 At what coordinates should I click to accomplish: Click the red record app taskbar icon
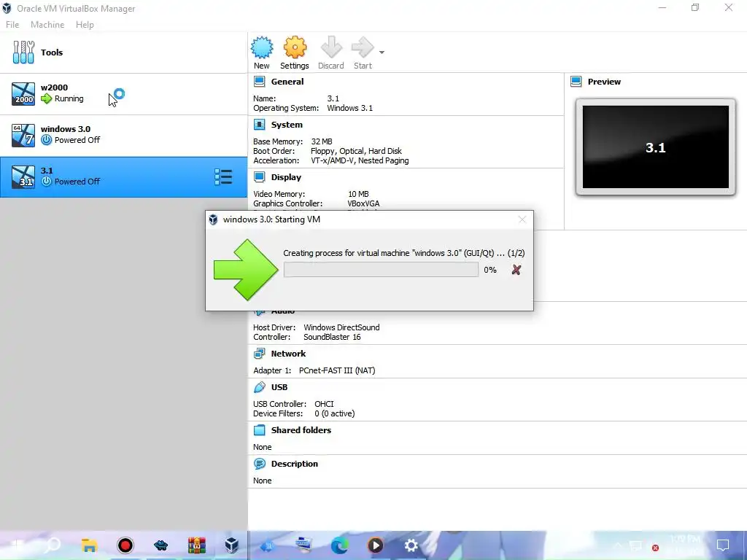click(125, 545)
